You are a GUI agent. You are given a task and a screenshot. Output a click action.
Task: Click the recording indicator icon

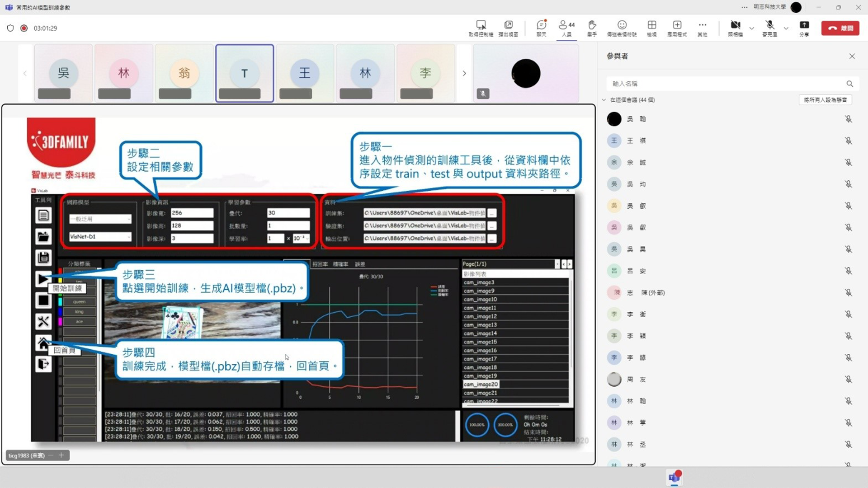24,28
